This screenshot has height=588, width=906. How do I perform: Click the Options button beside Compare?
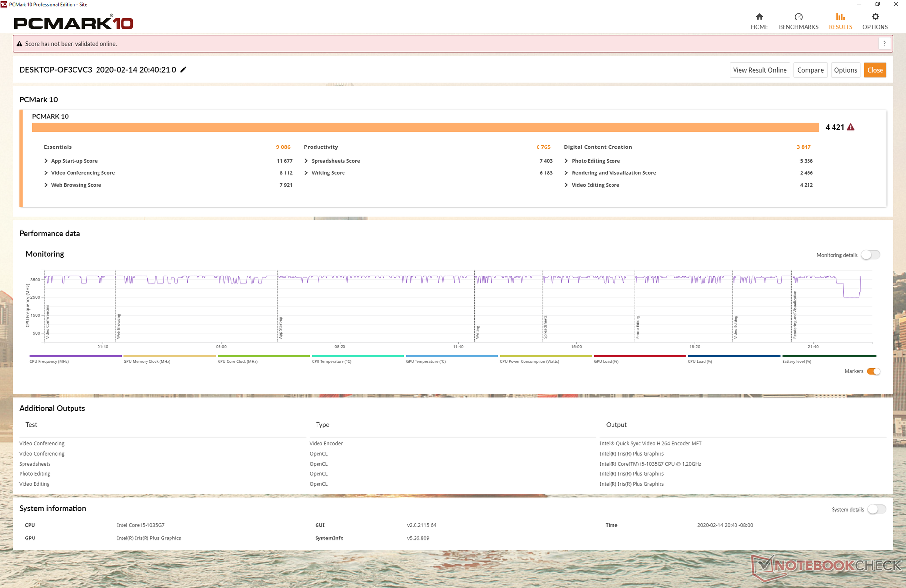tap(845, 70)
